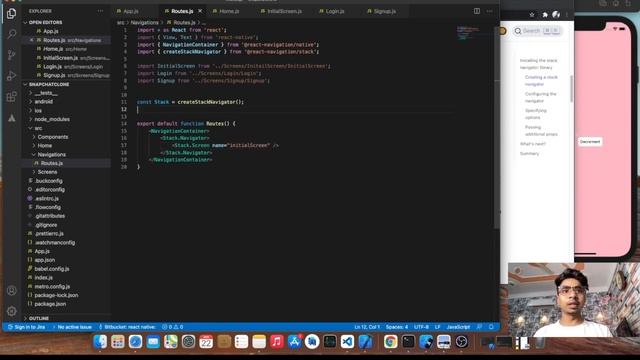Screen dimensions: 640x360
Task: Open the Manage gear in activity bar
Action: click(11, 311)
